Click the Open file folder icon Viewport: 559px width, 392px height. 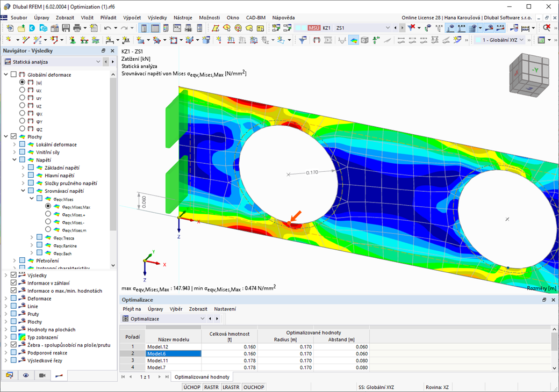coord(21,28)
